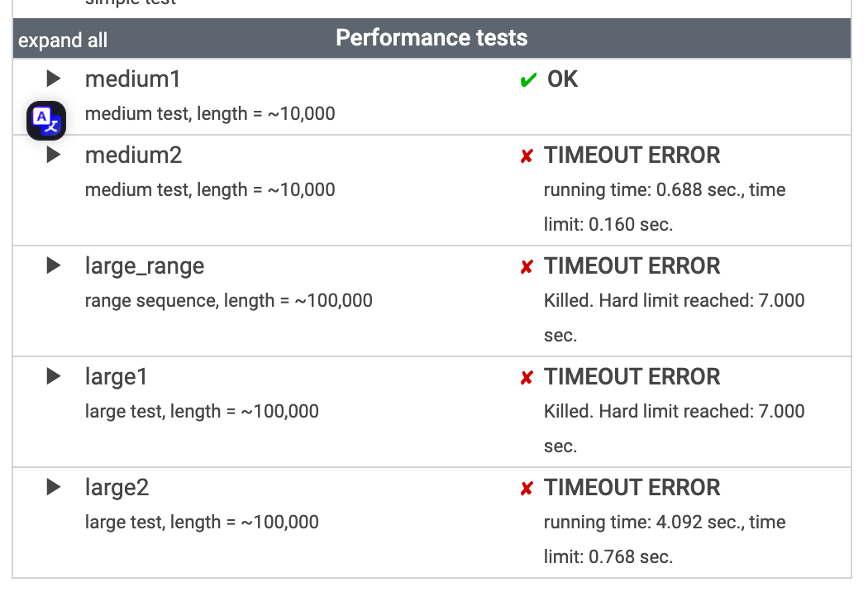Select the medium1 test name

[x=133, y=79]
